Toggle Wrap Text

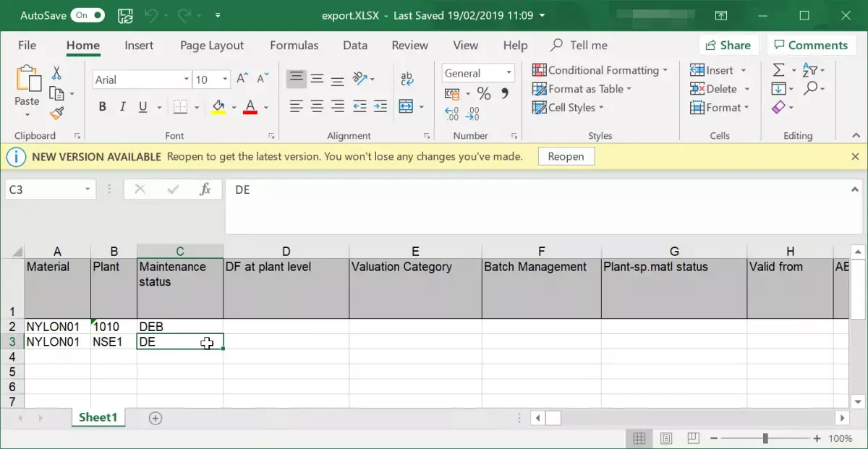coord(407,79)
